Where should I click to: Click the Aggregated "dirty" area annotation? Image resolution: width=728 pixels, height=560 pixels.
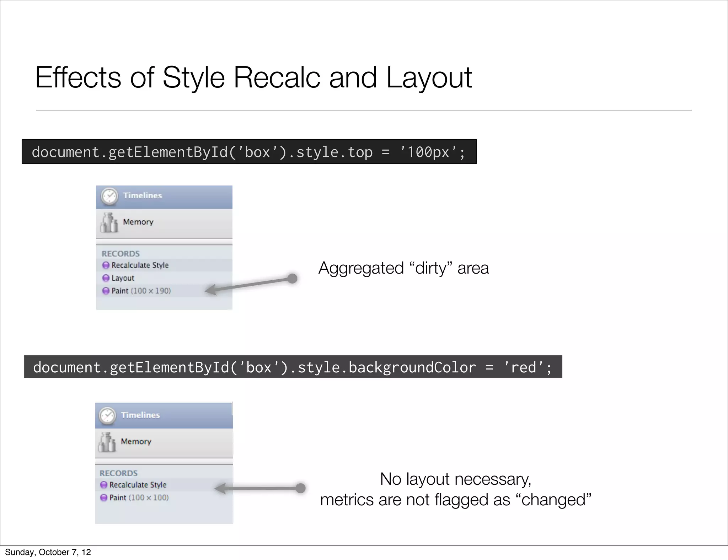point(403,268)
